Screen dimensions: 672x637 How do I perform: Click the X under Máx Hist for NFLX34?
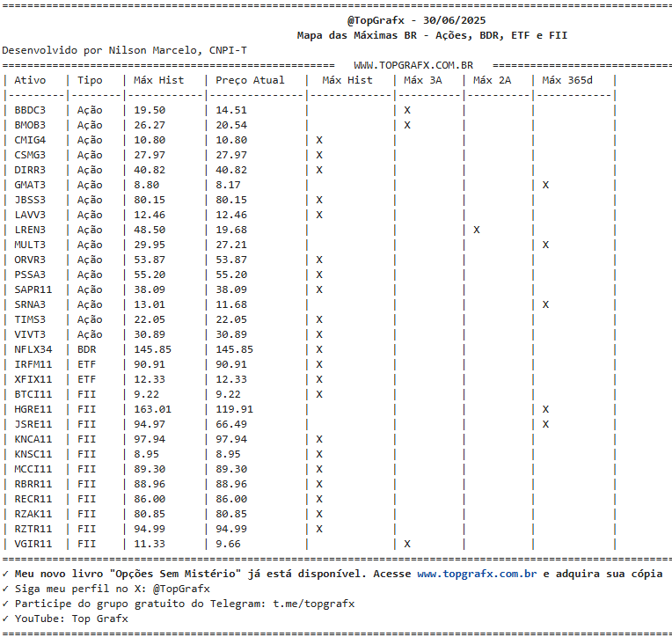coord(319,350)
